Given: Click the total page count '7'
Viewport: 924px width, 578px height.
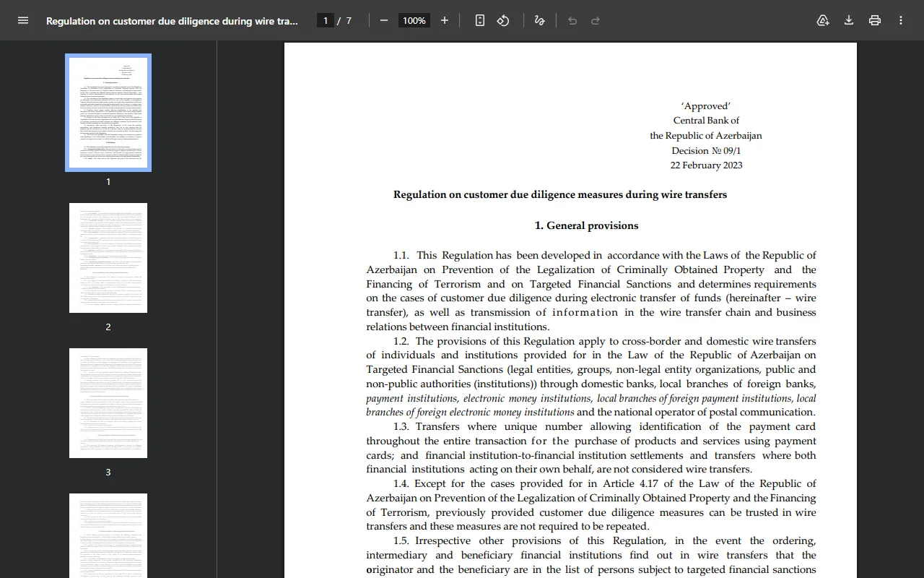Looking at the screenshot, I should pos(349,20).
